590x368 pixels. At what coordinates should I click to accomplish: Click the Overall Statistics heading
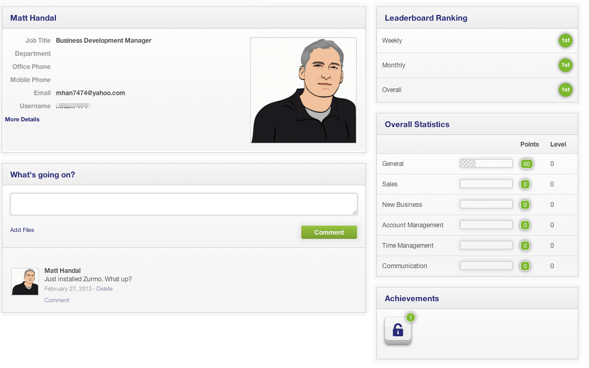[x=417, y=124]
